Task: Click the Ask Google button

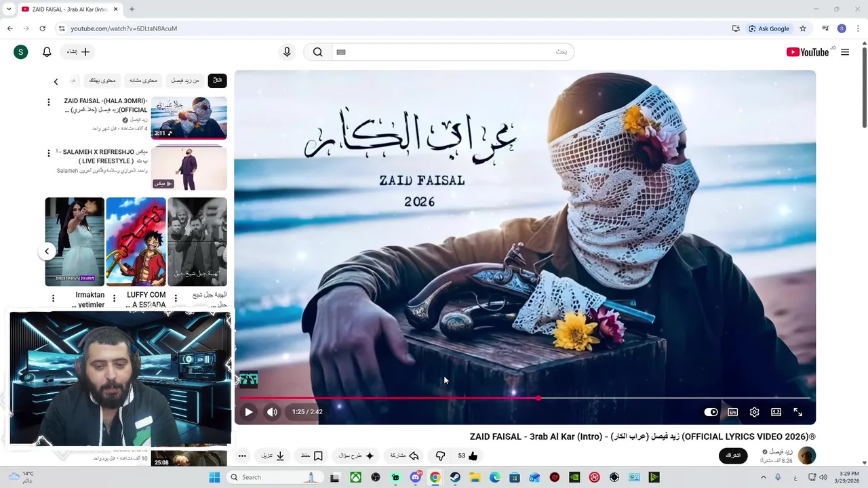Action: click(769, 28)
